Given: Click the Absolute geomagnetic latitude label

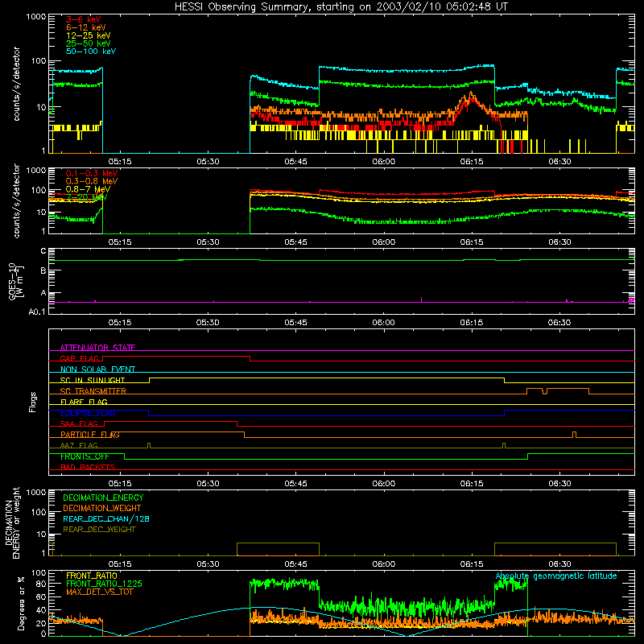Looking at the screenshot, I should click(556, 576).
